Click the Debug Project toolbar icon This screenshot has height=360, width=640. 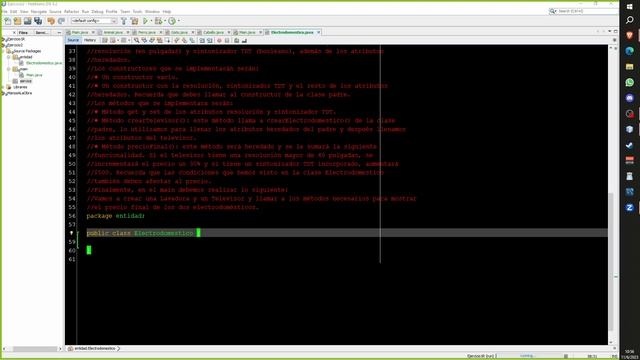158,21
